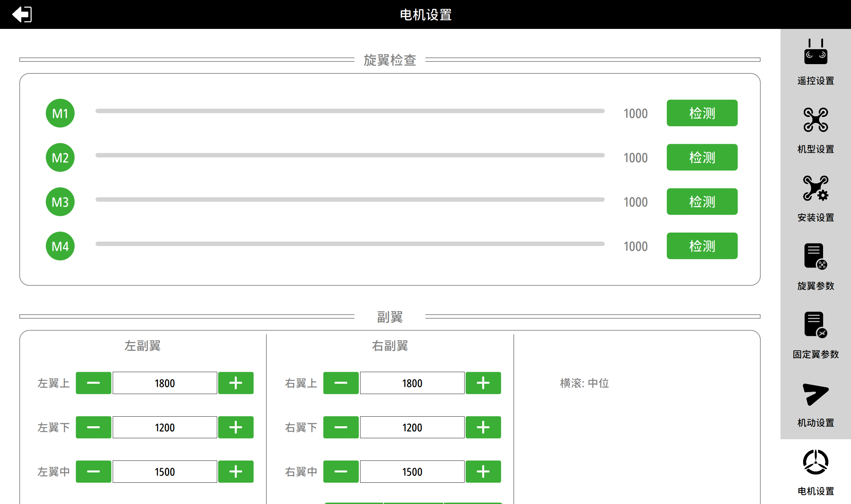Increase the 左翼上 value with plus
This screenshot has width=851, height=504.
pyautogui.click(x=235, y=383)
